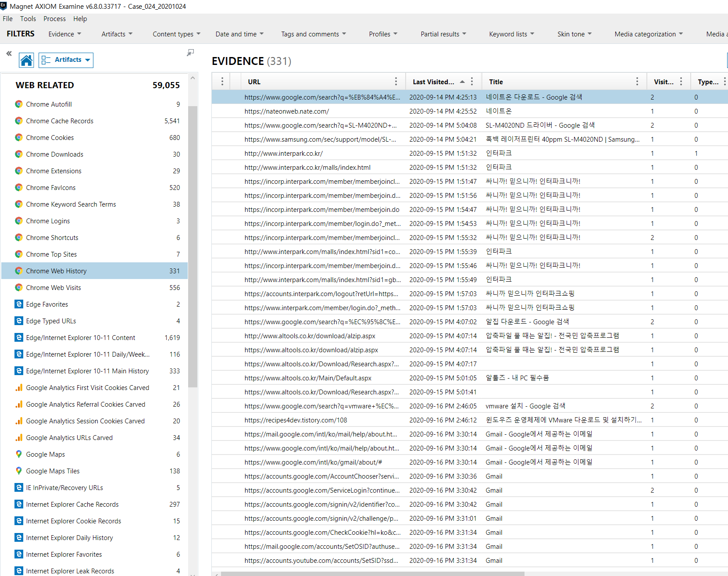Screen dimensions: 728x576
Task: Sort by the Type column header
Action: [708, 82]
